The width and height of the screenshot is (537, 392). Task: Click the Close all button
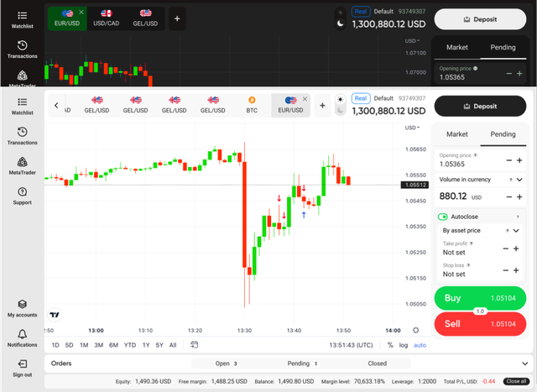click(x=516, y=381)
